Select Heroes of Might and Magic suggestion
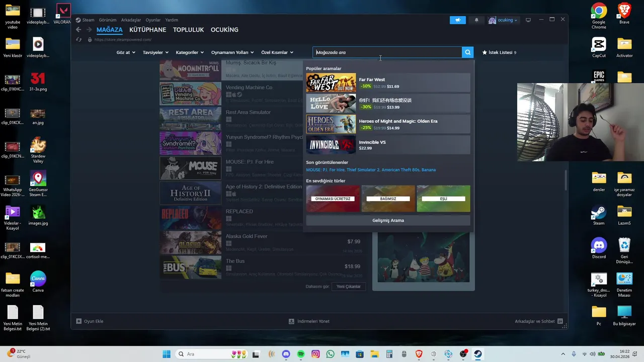Image resolution: width=644 pixels, height=362 pixels. coord(388,124)
